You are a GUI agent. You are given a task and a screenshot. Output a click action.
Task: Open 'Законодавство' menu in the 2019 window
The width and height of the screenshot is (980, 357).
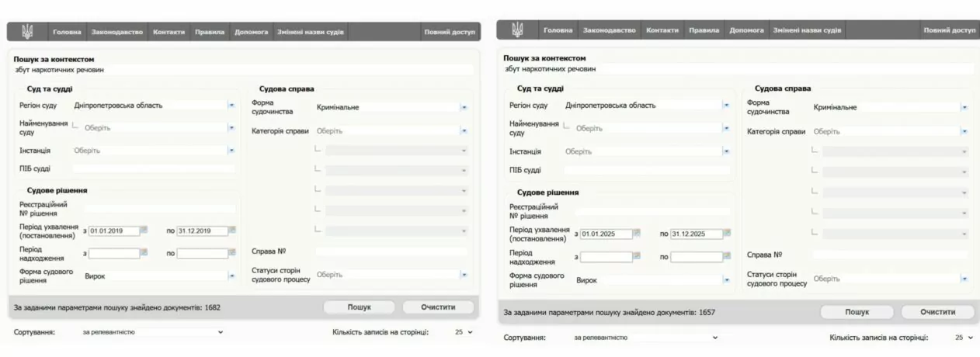pos(117,32)
